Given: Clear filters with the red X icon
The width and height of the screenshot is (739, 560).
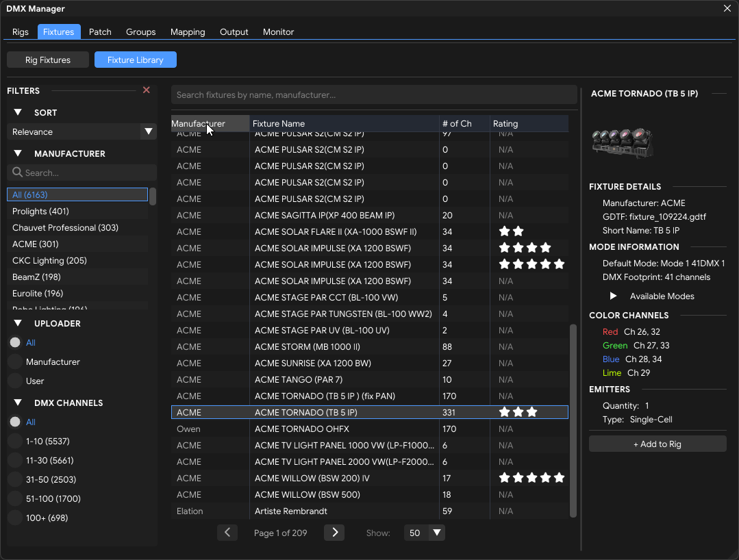Looking at the screenshot, I should (146, 90).
